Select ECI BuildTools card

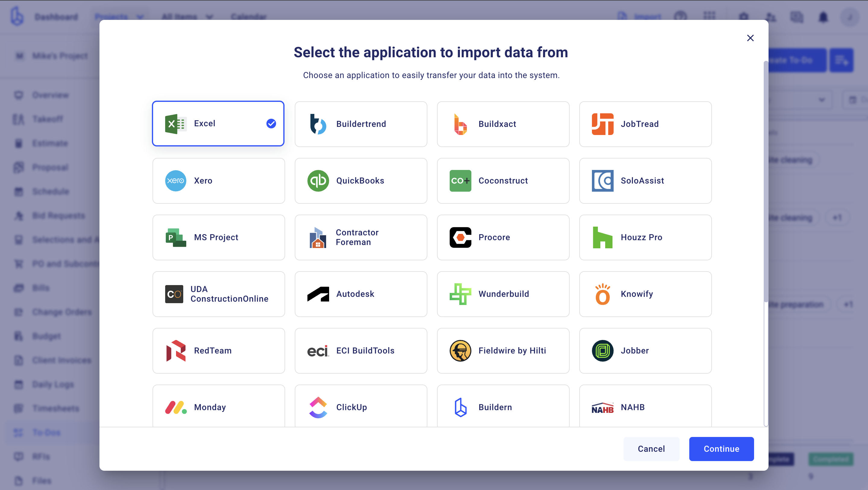point(361,350)
